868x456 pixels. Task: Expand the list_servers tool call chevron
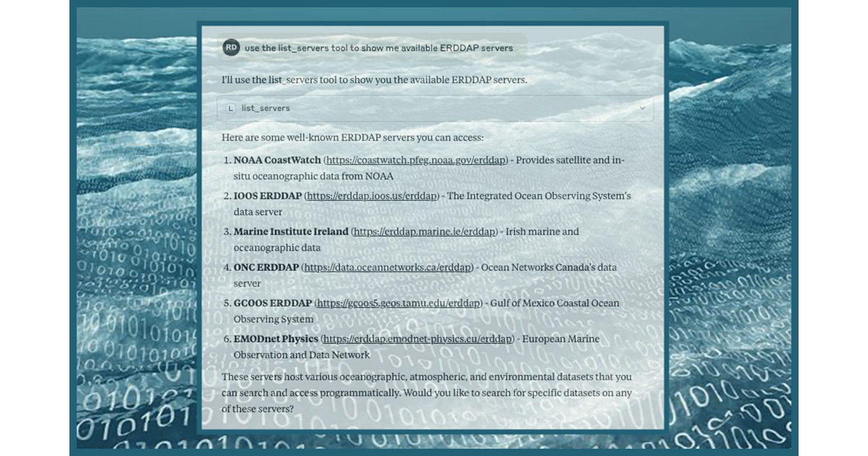click(x=642, y=109)
